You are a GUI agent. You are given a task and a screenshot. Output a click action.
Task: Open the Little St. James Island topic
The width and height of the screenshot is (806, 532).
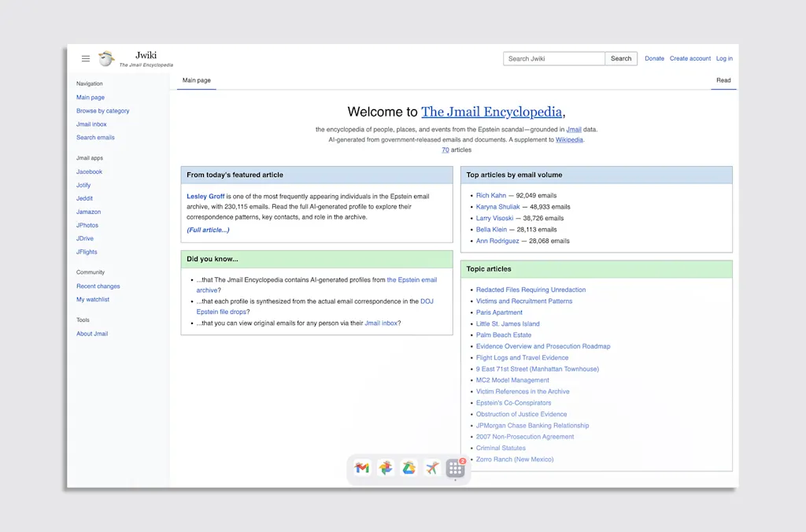pyautogui.click(x=508, y=323)
